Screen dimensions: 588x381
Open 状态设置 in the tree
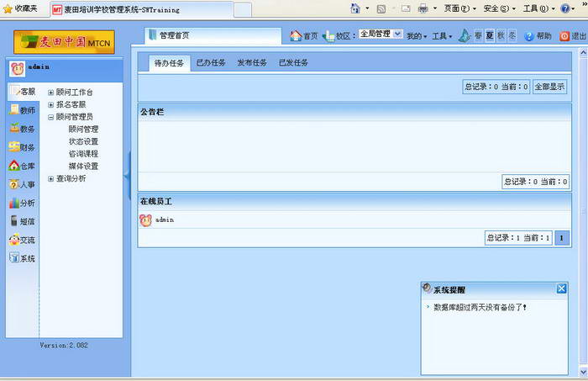(83, 142)
